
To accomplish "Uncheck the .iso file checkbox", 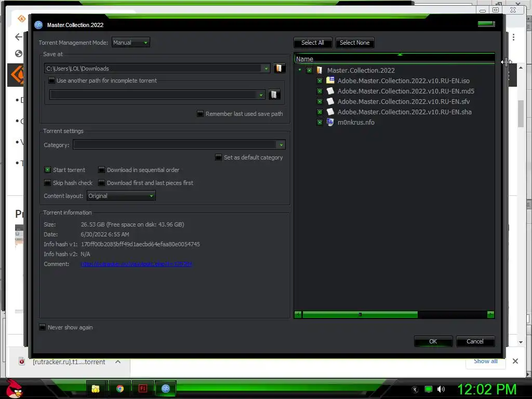I will 320,81.
